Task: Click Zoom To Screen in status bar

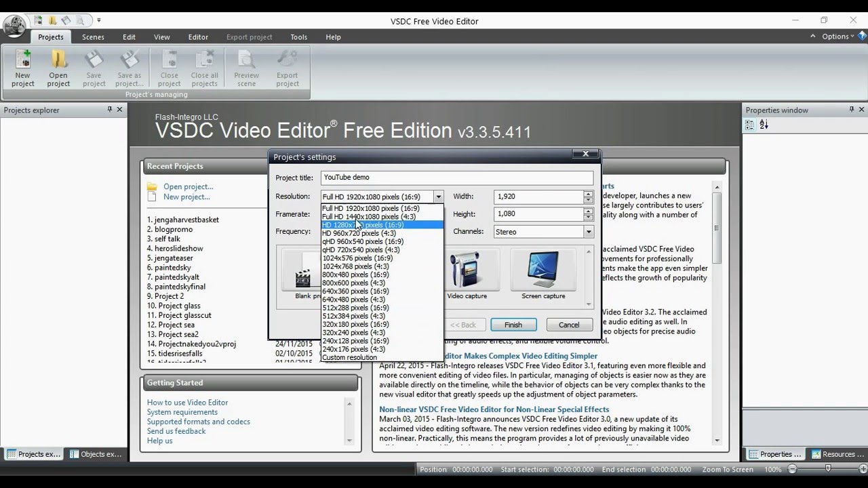Action: click(x=728, y=469)
